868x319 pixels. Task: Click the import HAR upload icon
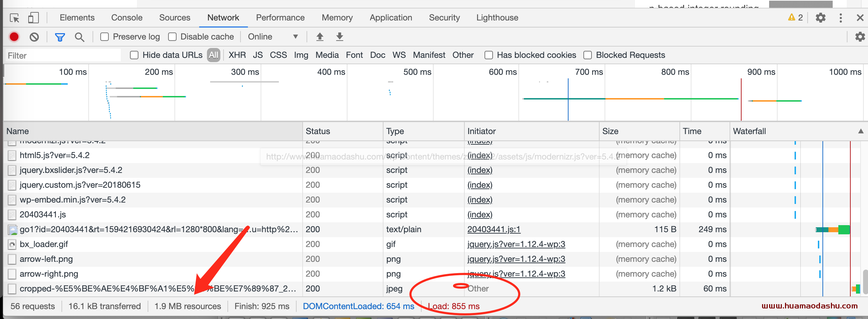tap(320, 37)
